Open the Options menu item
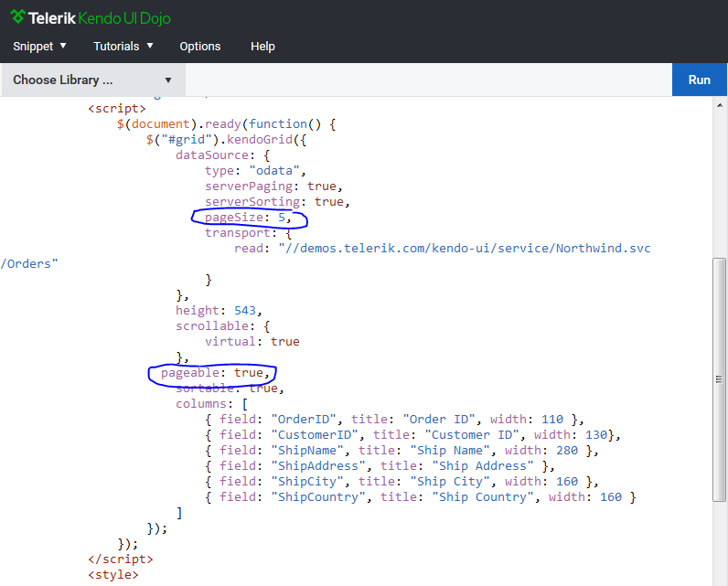 tap(200, 47)
